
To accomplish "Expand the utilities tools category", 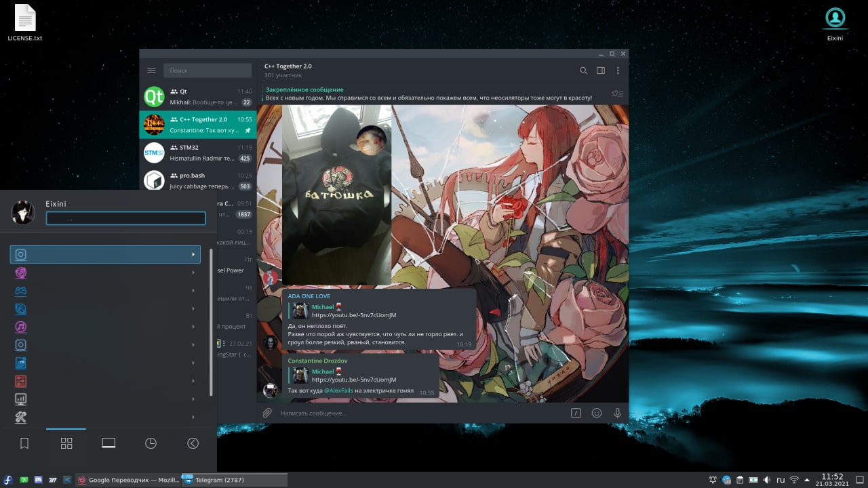I will click(105, 418).
